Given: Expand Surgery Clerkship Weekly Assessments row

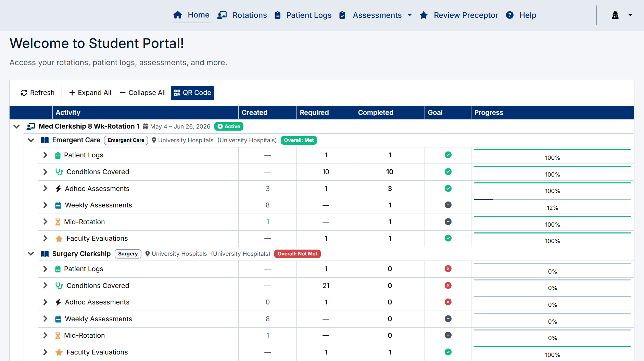Looking at the screenshot, I should pyautogui.click(x=45, y=319).
